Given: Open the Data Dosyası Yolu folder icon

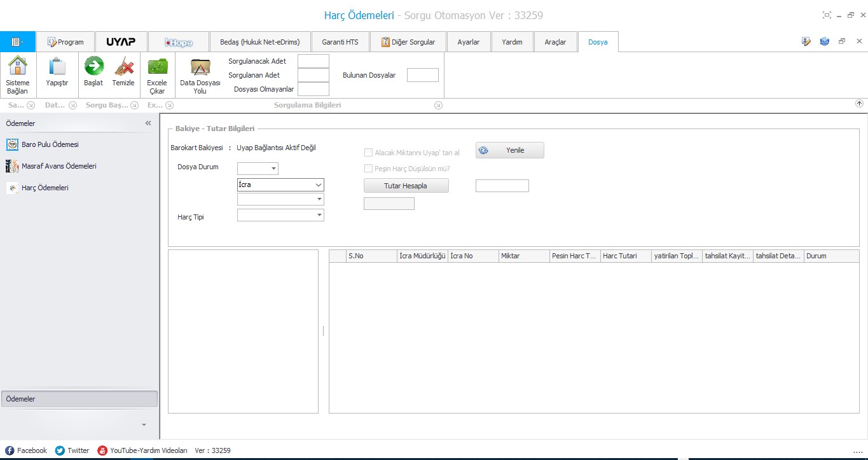Looking at the screenshot, I should 200,67.
